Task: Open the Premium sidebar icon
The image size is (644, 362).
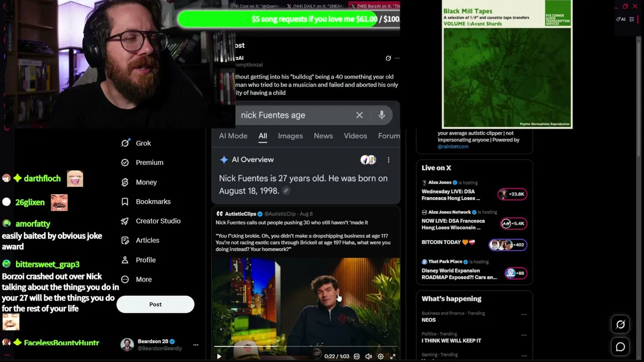Action: tap(125, 162)
